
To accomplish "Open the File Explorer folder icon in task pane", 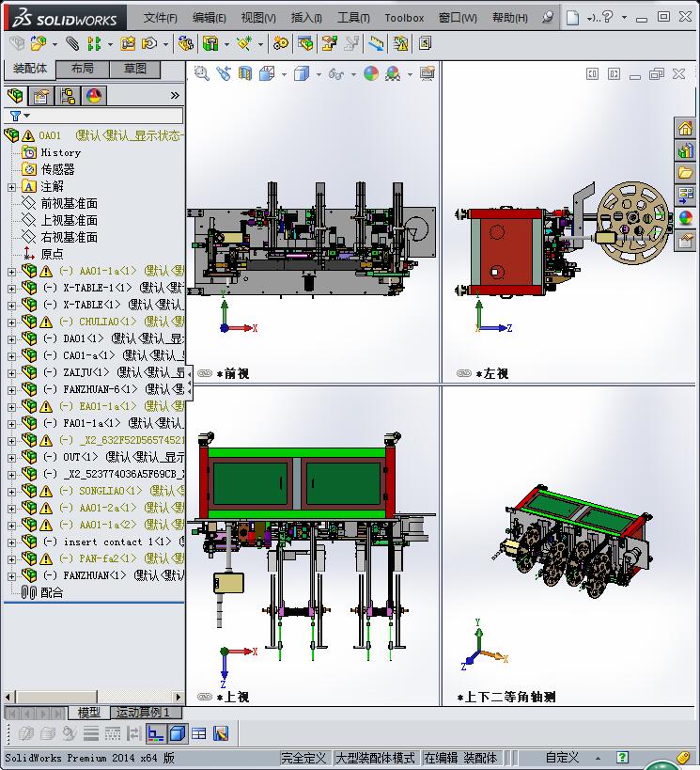I will (x=685, y=172).
